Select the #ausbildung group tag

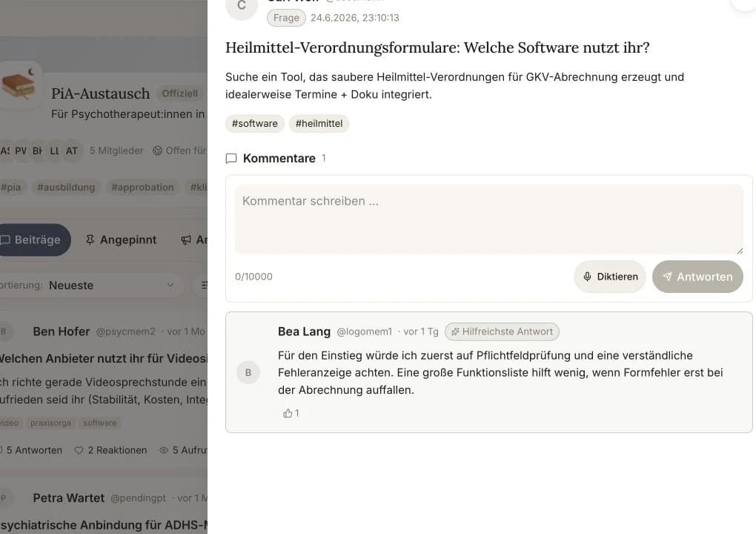66,187
